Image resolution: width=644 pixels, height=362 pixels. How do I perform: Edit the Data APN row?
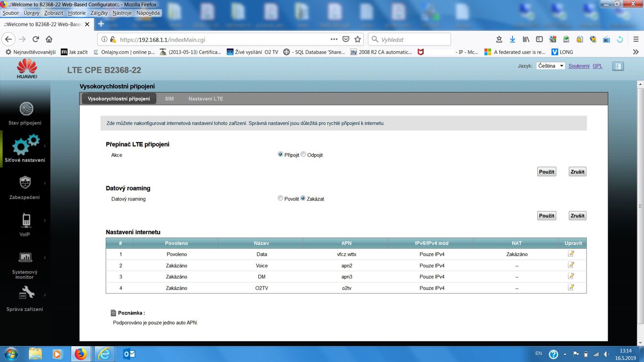[571, 254]
